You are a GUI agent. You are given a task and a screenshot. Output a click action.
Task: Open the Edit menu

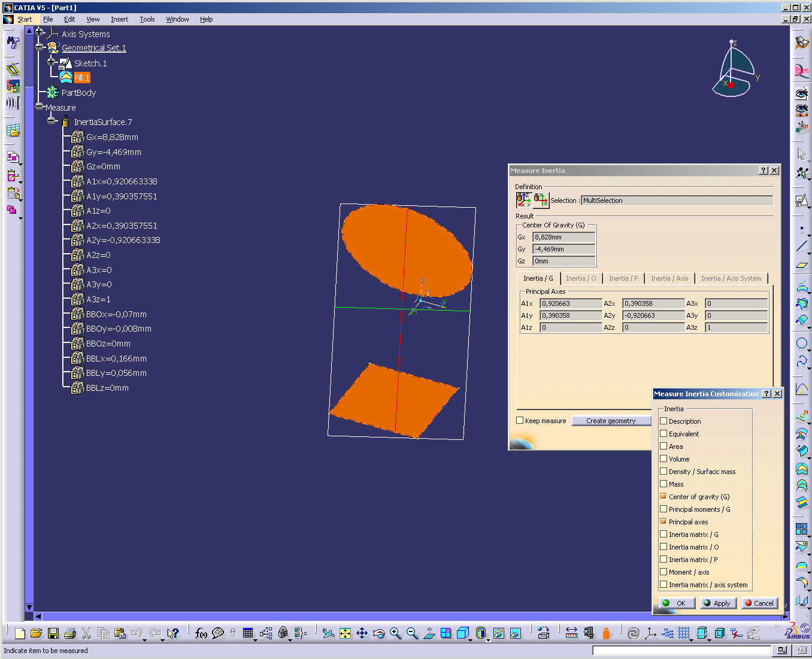(69, 19)
